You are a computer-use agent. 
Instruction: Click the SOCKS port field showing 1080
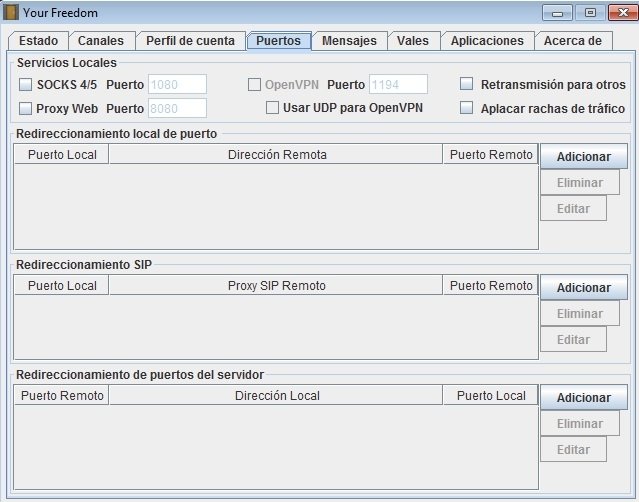(177, 84)
